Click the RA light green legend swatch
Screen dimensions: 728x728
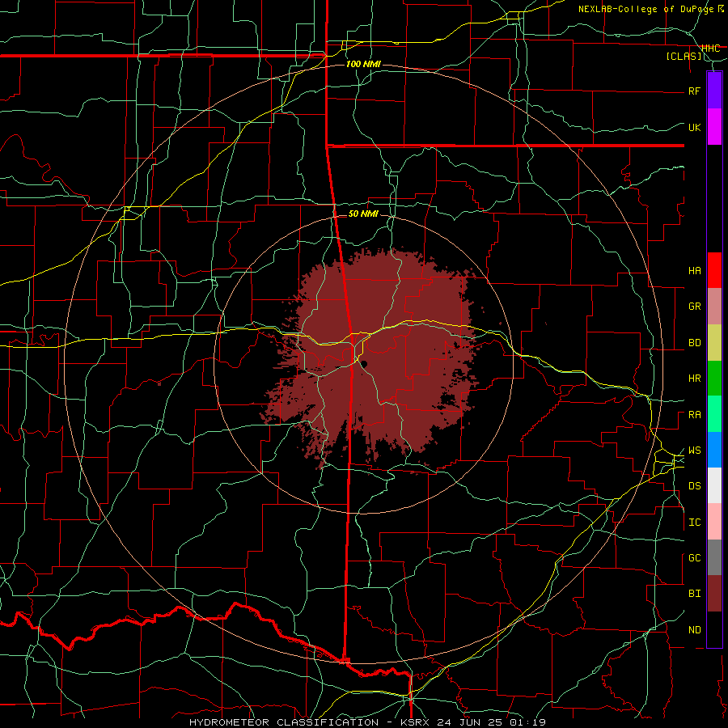(x=714, y=414)
